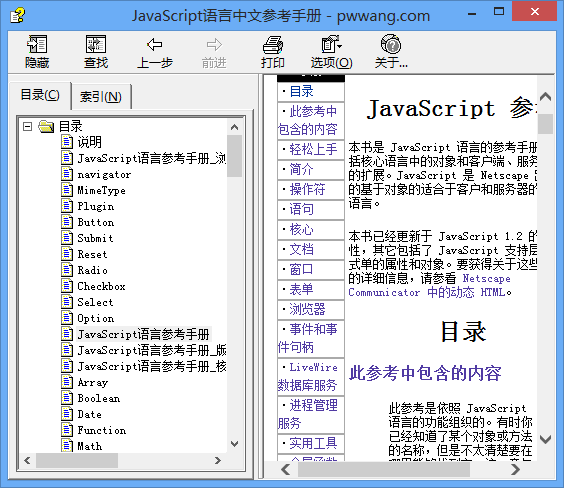Click the page icon next to Radio
Image resolution: width=564 pixels, height=488 pixels.
click(x=67, y=270)
